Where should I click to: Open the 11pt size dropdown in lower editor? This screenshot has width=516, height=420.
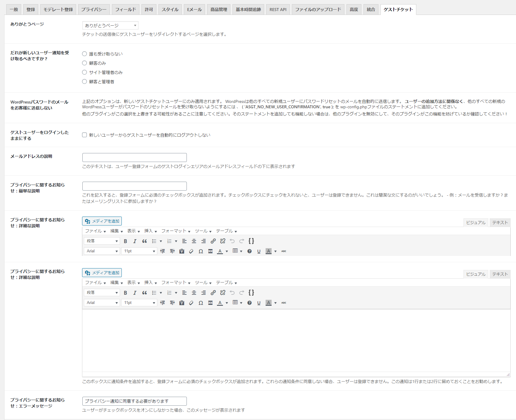(139, 303)
